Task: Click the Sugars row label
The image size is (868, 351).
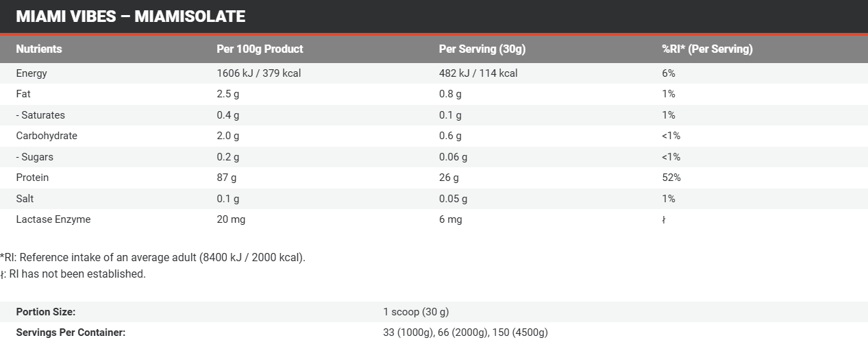Action: tap(34, 157)
